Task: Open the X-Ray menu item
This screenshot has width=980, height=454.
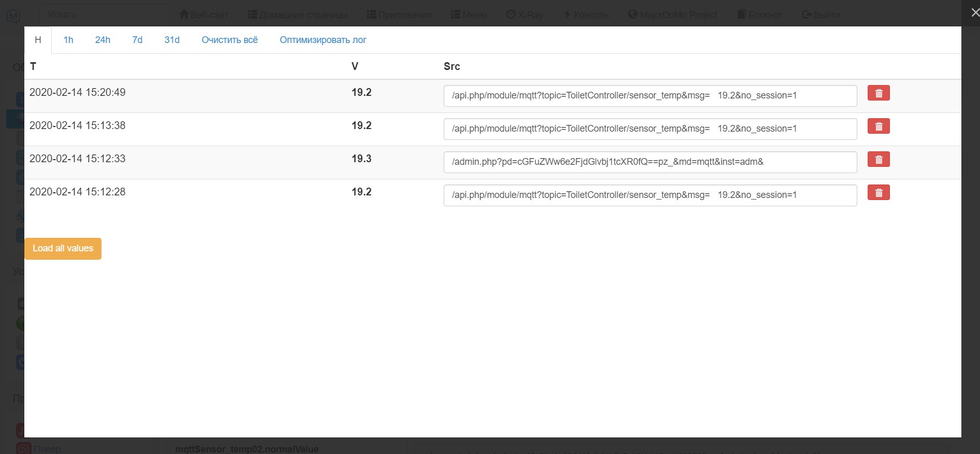Action: [524, 15]
